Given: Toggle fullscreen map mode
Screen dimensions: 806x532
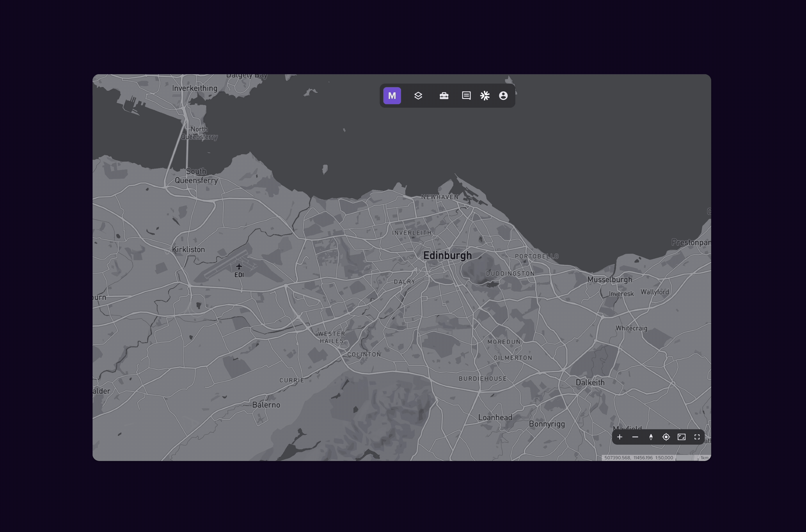Looking at the screenshot, I should (x=697, y=437).
